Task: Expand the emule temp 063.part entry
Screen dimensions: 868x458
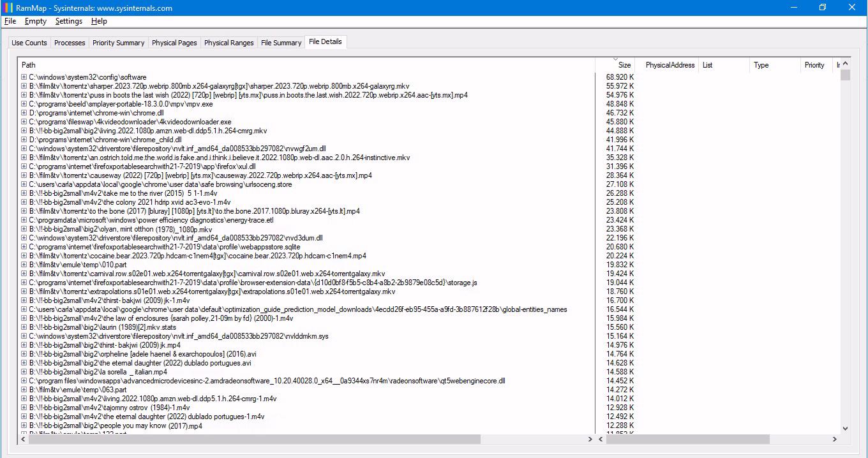Action: pyautogui.click(x=24, y=390)
